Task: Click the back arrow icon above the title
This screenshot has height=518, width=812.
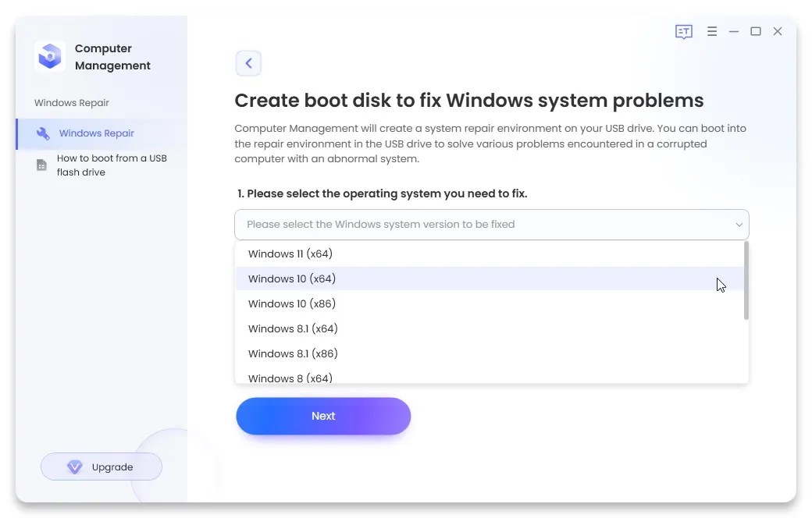Action: tap(248, 62)
